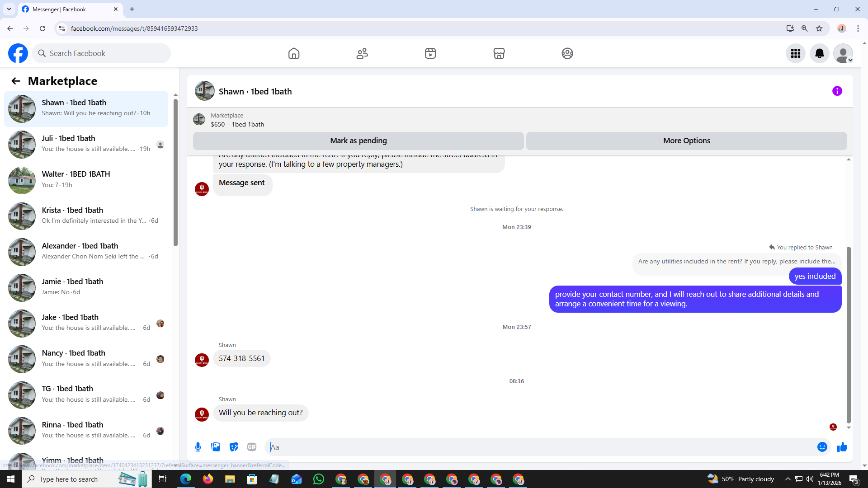Open the GIF picker
This screenshot has width=868, height=488.
coord(252,447)
